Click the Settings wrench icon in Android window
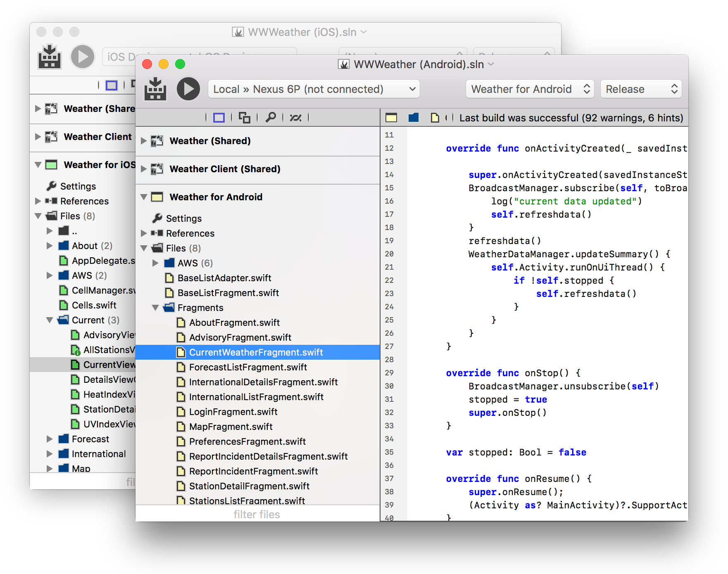The height and width of the screenshot is (574, 728). tap(157, 218)
